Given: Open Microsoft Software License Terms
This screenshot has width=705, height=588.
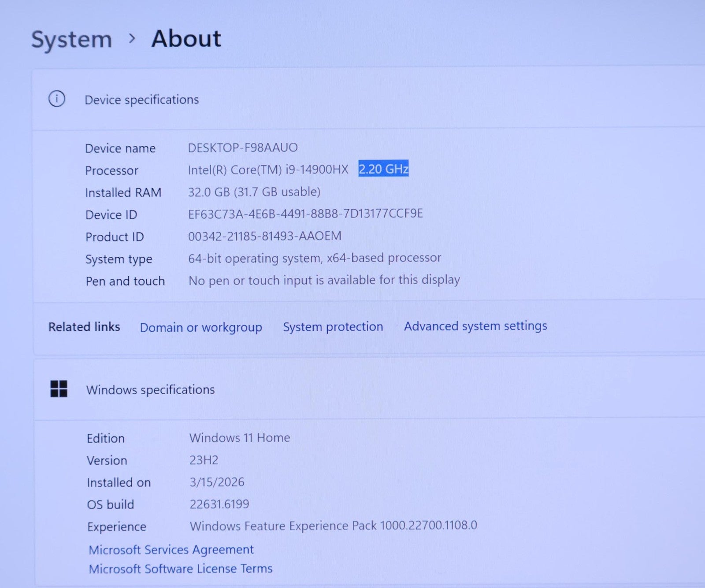Looking at the screenshot, I should (x=181, y=569).
